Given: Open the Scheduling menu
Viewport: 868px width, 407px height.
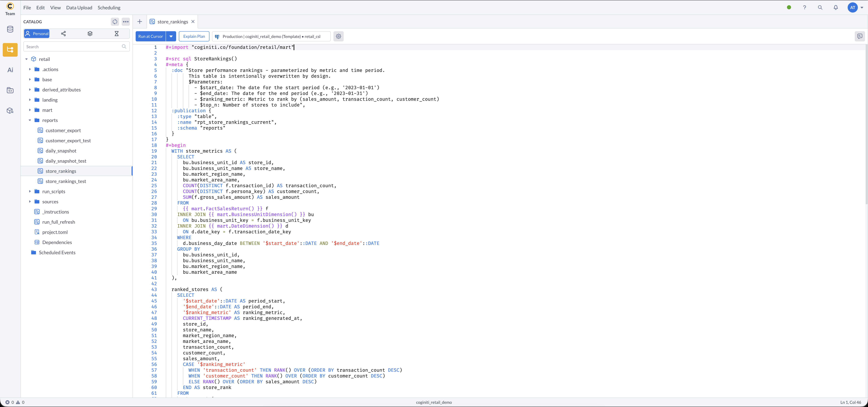Looking at the screenshot, I should click(x=109, y=7).
